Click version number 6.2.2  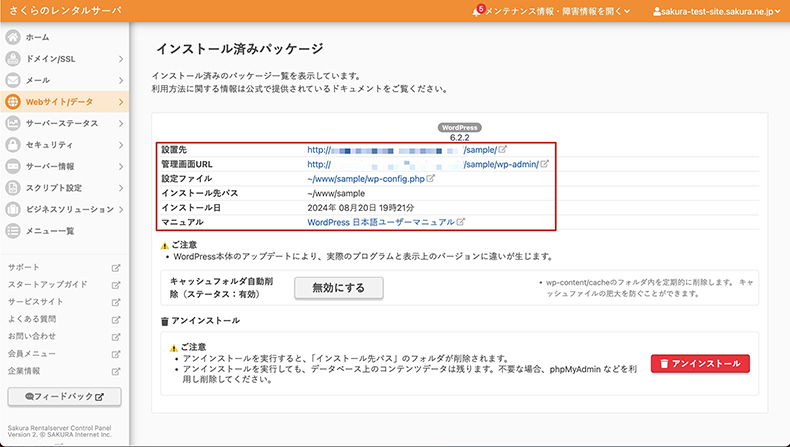click(x=459, y=138)
